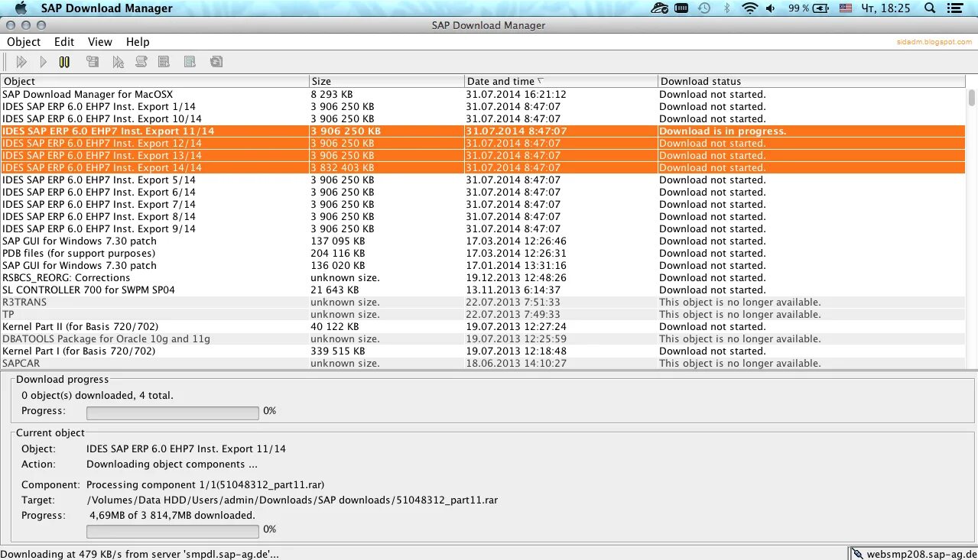This screenshot has width=978, height=560.
Task: Click the battery 99 % indicator
Action: pos(809,8)
